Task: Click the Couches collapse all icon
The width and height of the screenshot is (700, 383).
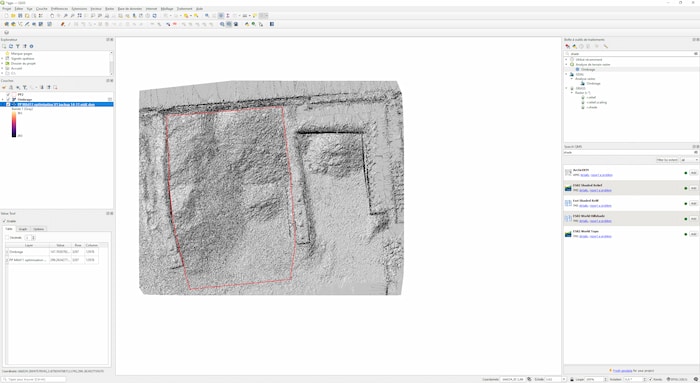Action: click(49, 87)
